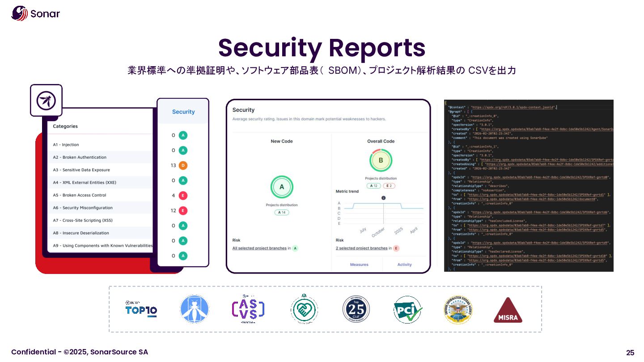Click the OWASP wasp icon above Categories
The image size is (644, 362).
click(x=46, y=101)
